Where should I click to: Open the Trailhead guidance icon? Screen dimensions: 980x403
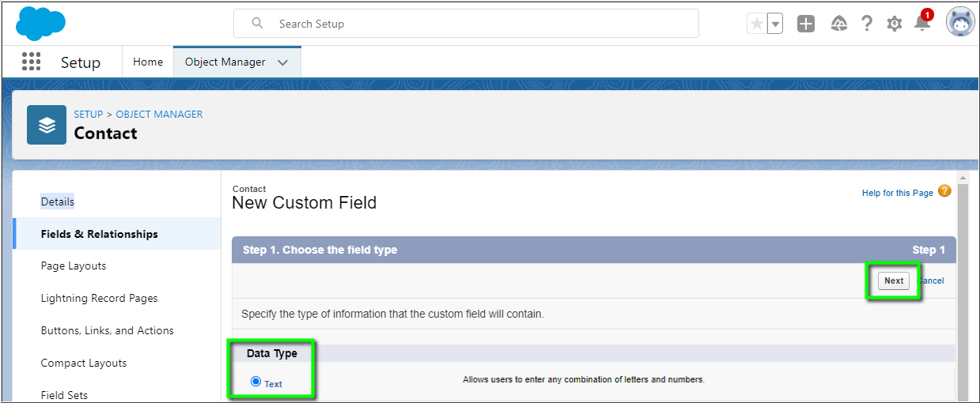pos(839,24)
